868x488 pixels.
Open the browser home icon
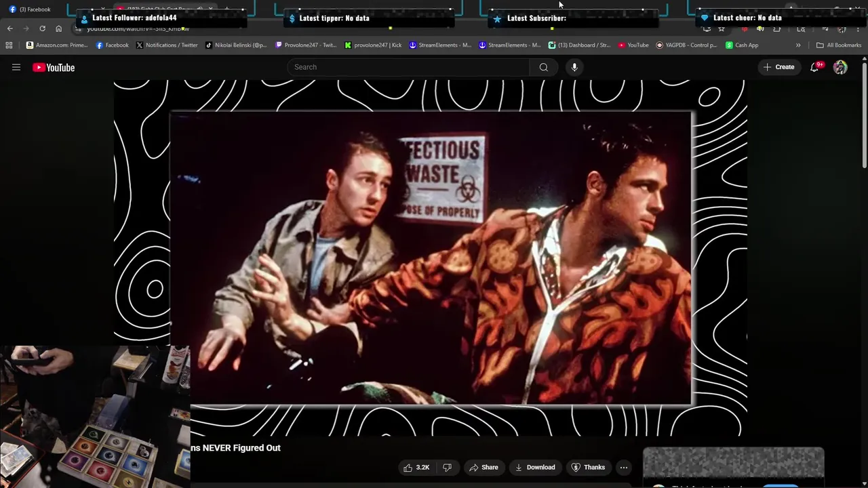[x=58, y=28]
